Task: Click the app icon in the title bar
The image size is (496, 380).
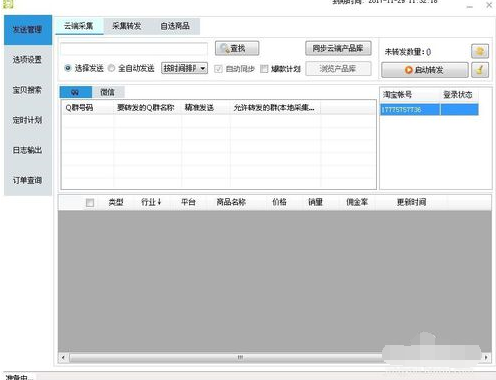Action: (x=8, y=4)
